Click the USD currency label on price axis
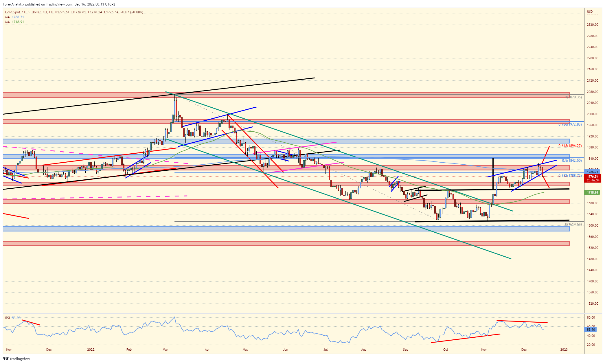This screenshot has width=605, height=364. (x=590, y=12)
